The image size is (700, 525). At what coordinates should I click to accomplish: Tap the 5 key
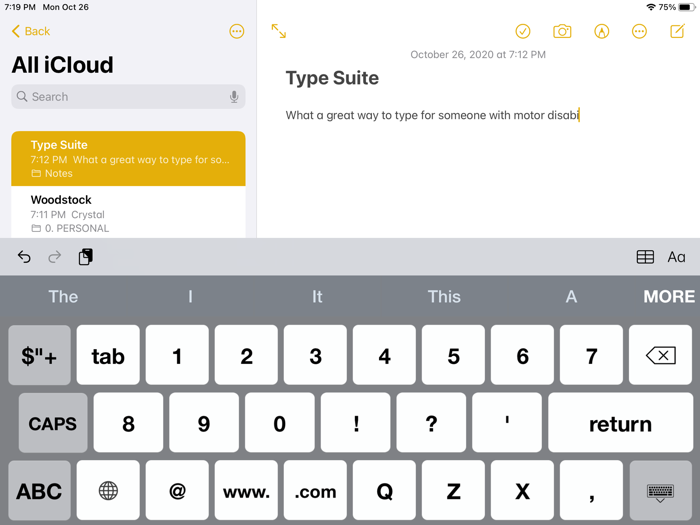pyautogui.click(x=453, y=355)
